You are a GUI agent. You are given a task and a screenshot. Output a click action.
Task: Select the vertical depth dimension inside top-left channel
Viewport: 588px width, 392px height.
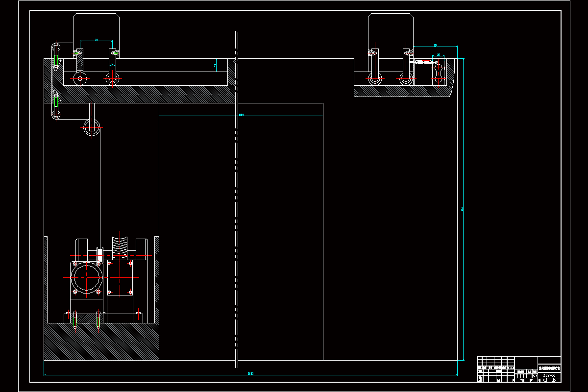click(x=216, y=65)
